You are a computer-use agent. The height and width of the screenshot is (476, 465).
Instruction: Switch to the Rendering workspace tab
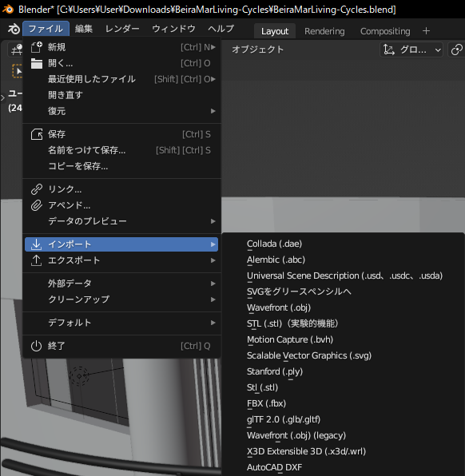coord(324,31)
